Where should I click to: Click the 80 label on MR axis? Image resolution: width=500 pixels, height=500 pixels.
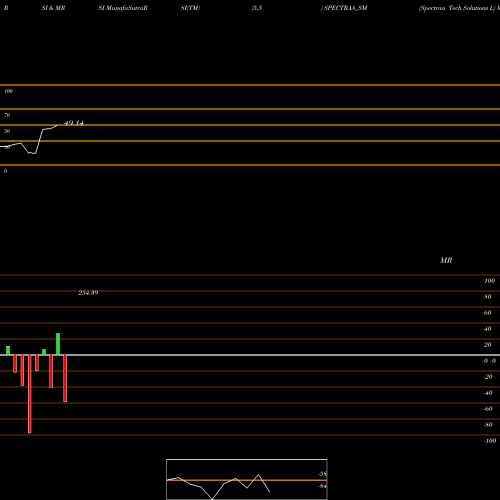[x=488, y=297]
